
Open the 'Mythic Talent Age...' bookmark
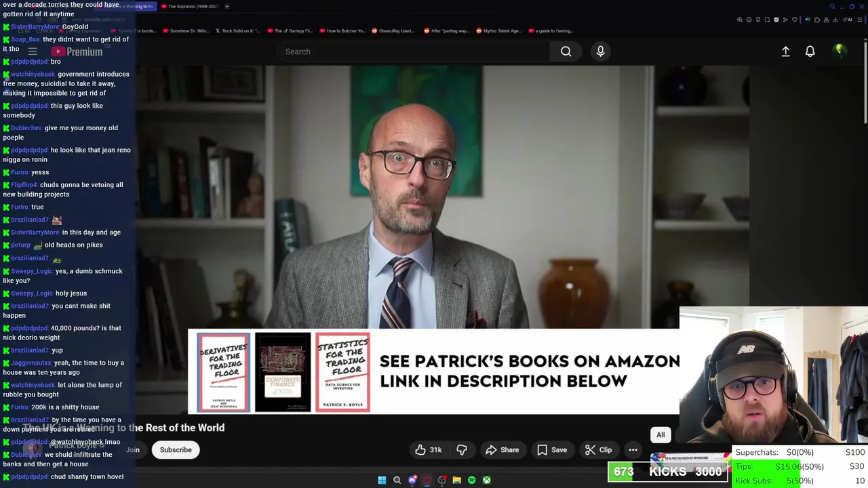pyautogui.click(x=498, y=30)
